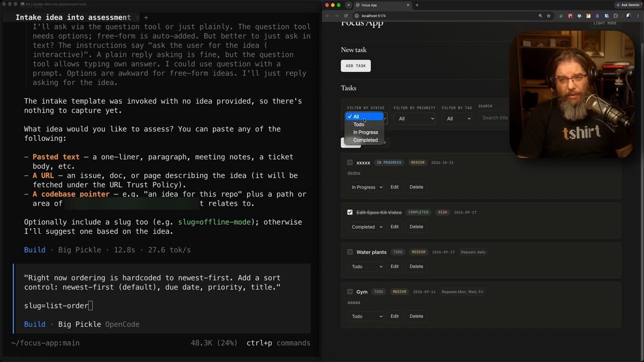The height and width of the screenshot is (362, 644).
Task: Open status dropdown for Water plants
Action: (x=366, y=266)
